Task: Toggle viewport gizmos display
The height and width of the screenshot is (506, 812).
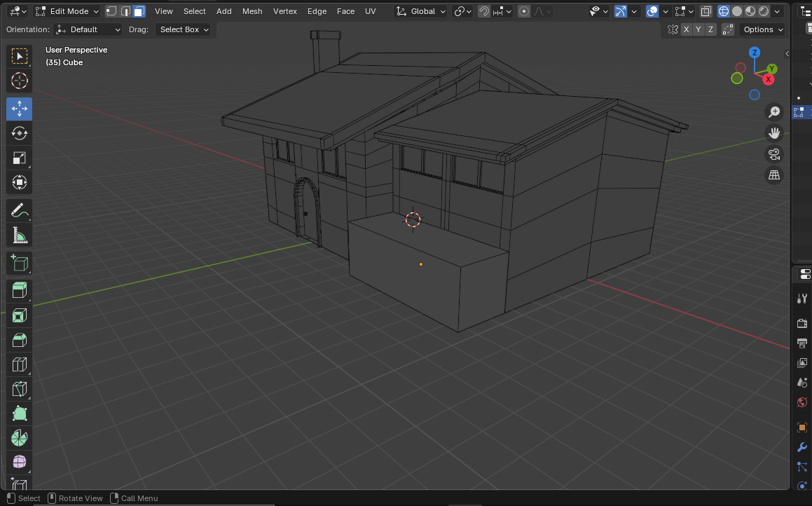Action: coord(621,11)
